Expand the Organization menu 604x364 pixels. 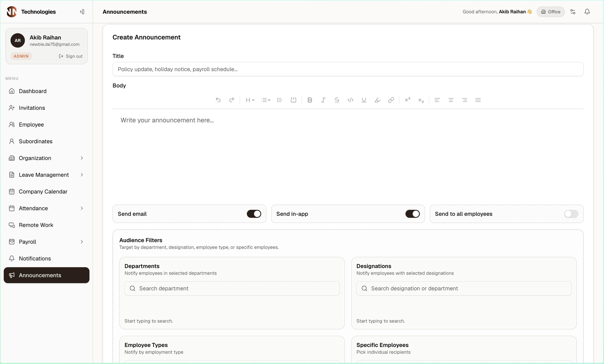click(x=47, y=158)
